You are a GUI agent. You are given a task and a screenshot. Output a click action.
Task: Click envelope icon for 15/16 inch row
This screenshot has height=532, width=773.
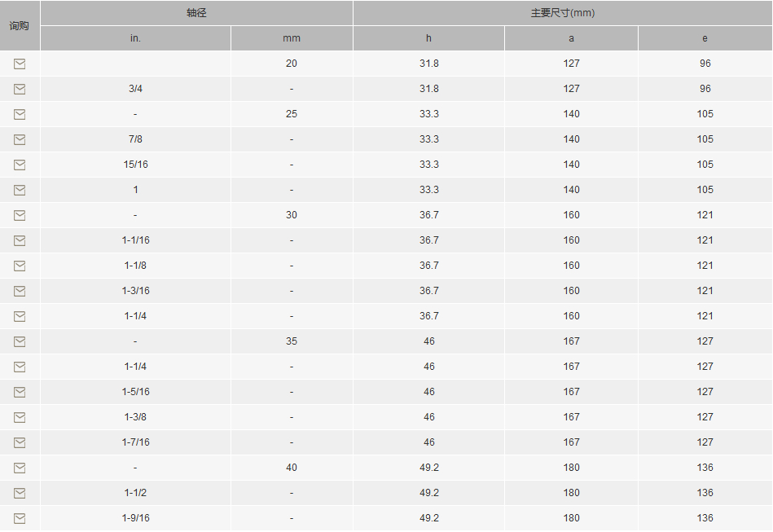20,165
